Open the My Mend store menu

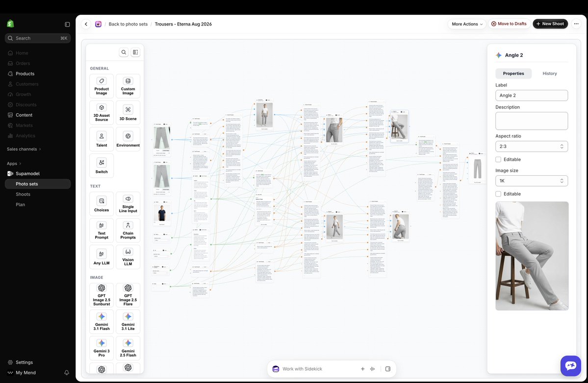point(26,373)
